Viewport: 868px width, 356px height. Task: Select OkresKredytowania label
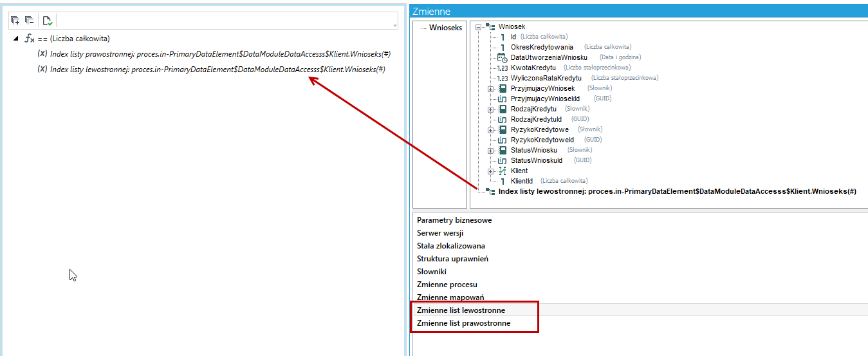pos(542,47)
